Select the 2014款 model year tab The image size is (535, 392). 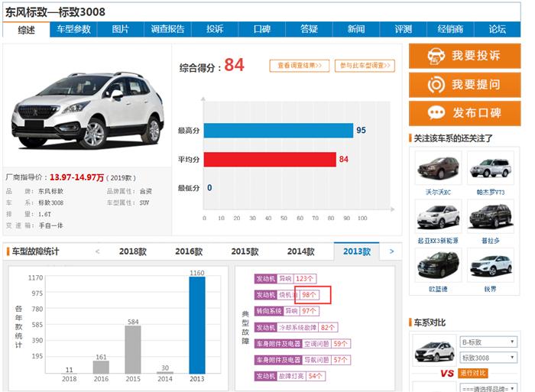[x=300, y=251]
